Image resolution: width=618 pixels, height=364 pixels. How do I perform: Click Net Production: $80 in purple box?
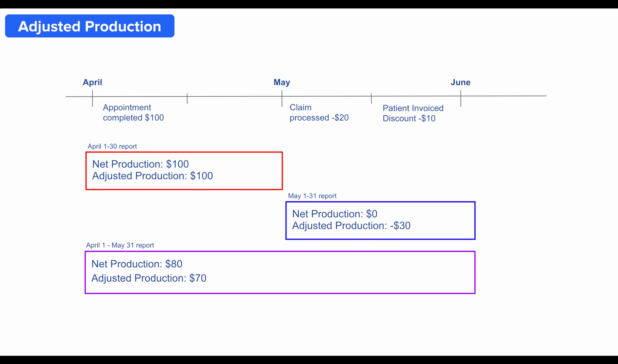[137, 264]
